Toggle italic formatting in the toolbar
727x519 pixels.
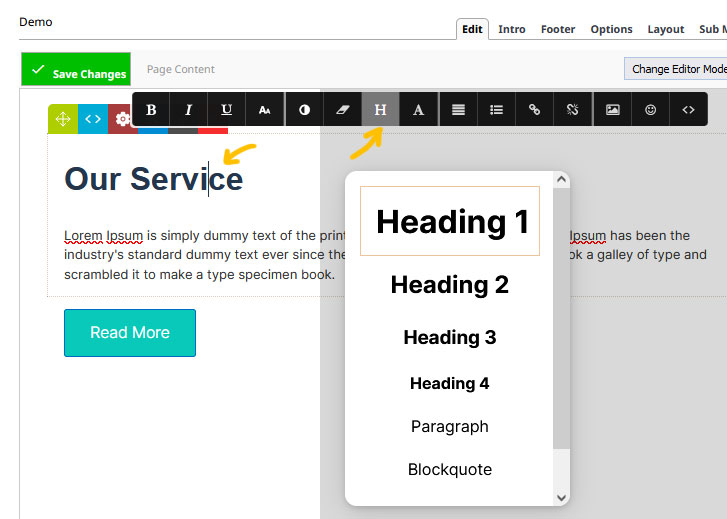coord(188,110)
